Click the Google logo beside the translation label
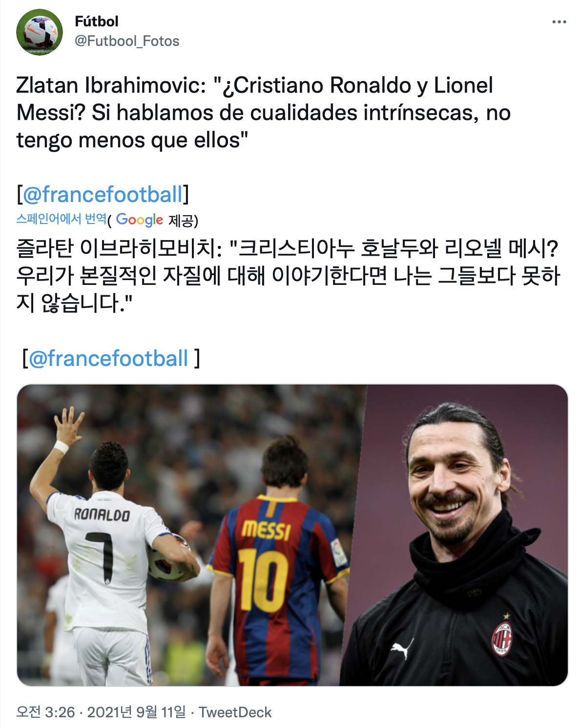This screenshot has width=580, height=728. pos(140,220)
